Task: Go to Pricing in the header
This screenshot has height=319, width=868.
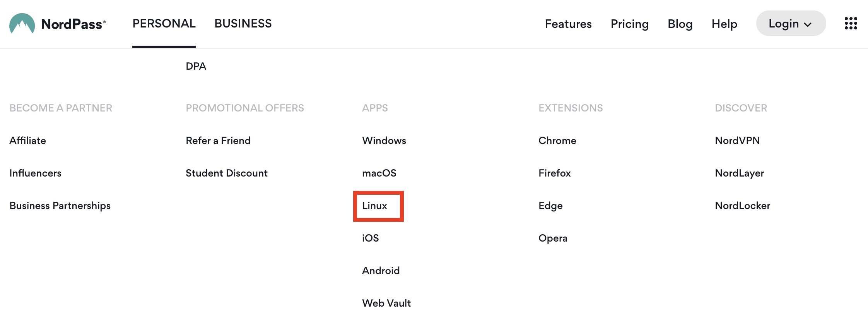Action: click(x=629, y=24)
